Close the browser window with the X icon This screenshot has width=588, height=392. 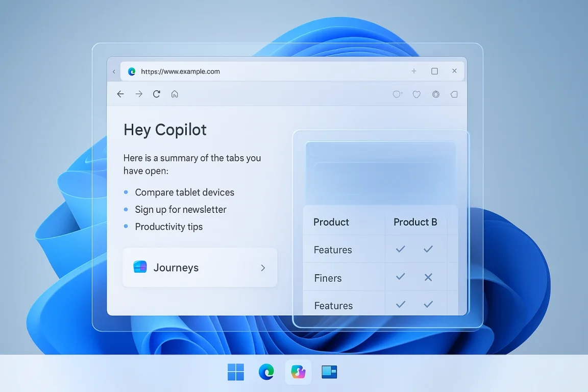[454, 70]
